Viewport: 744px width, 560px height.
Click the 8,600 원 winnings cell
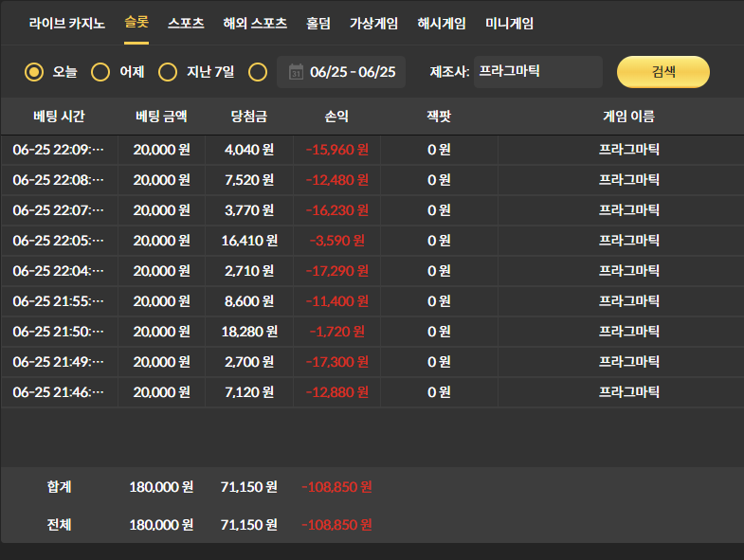pos(249,301)
